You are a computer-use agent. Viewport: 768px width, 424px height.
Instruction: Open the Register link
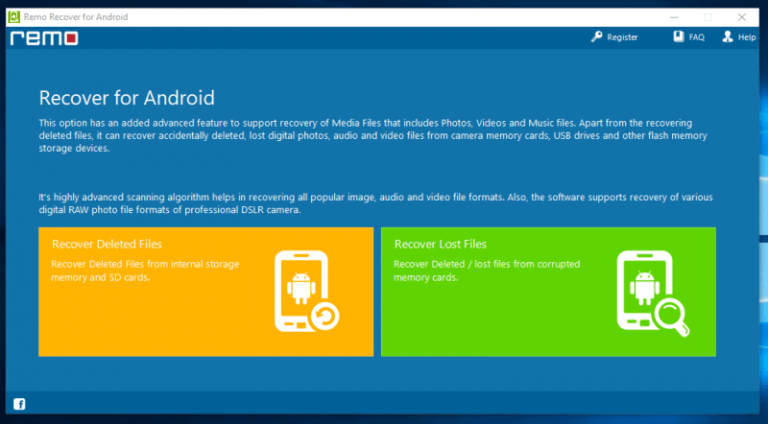pyautogui.click(x=622, y=37)
